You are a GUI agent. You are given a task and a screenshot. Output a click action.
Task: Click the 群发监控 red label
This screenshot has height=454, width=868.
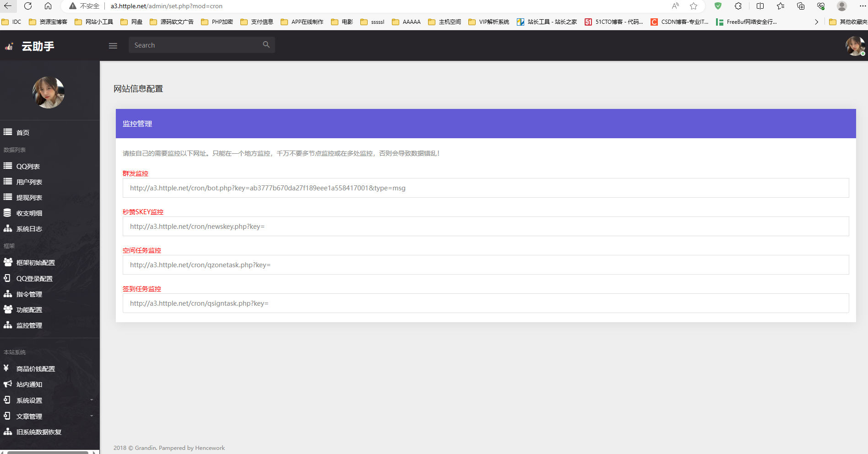[x=136, y=173]
